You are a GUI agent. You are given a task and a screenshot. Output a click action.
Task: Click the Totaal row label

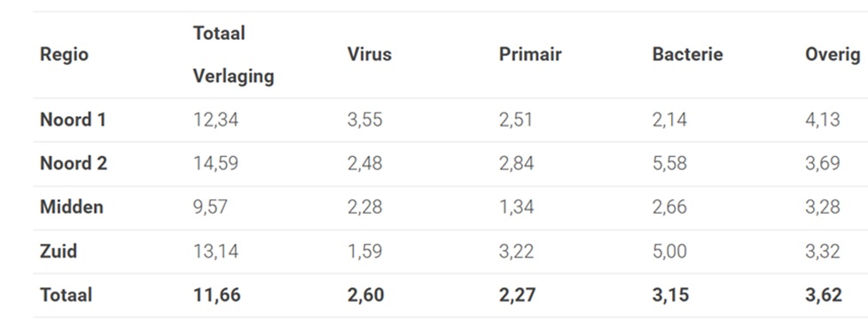[x=66, y=295]
